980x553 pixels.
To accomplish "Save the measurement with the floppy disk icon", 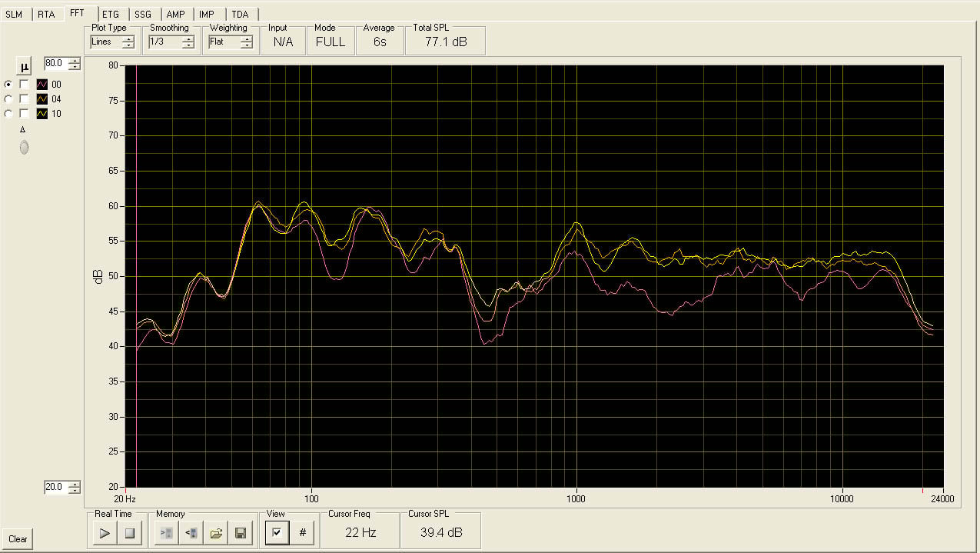I will (x=241, y=532).
